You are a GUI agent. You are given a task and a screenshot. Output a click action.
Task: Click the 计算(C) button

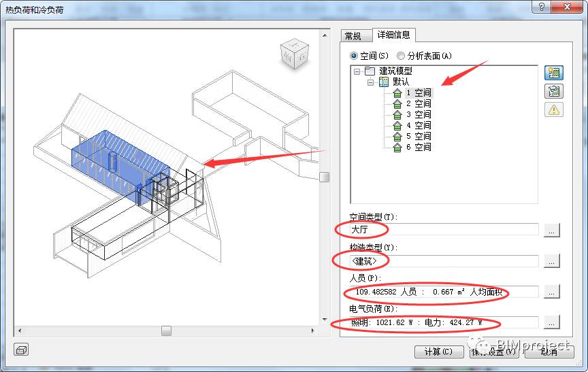(x=438, y=352)
